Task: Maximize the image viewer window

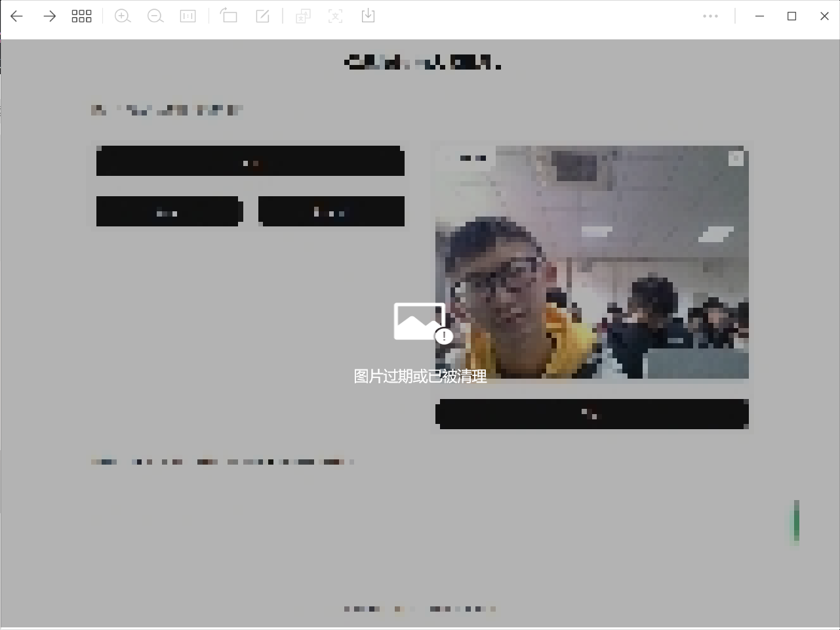Action: (x=791, y=16)
